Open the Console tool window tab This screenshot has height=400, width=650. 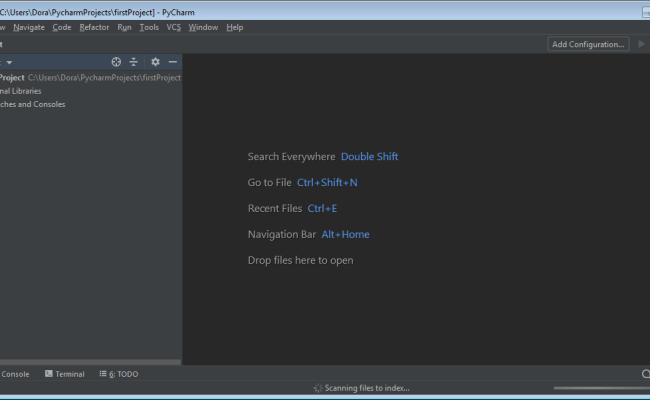[x=15, y=374]
